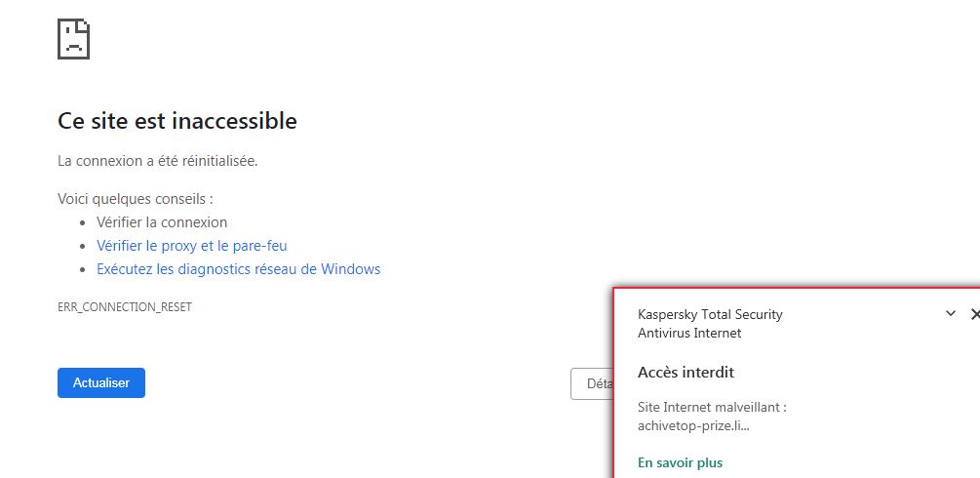The height and width of the screenshot is (478, 980).
Task: Collapse the Kaspersky notification with the chevron
Action: [x=951, y=314]
